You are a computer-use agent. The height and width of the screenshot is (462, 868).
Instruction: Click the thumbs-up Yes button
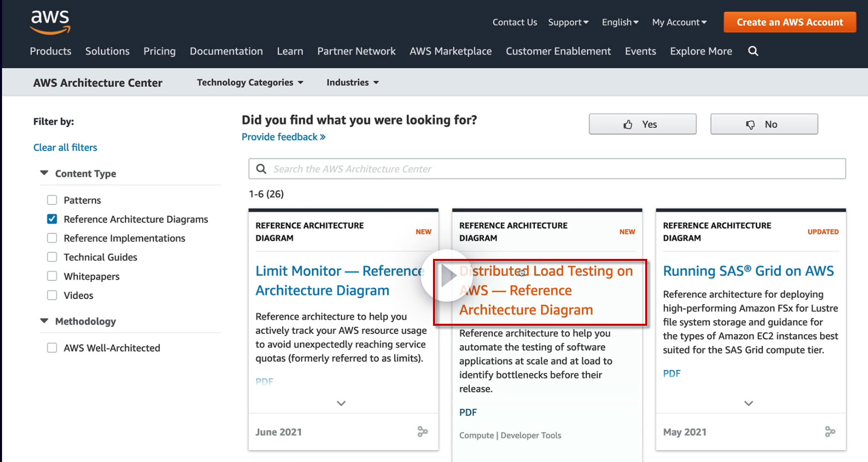(642, 124)
